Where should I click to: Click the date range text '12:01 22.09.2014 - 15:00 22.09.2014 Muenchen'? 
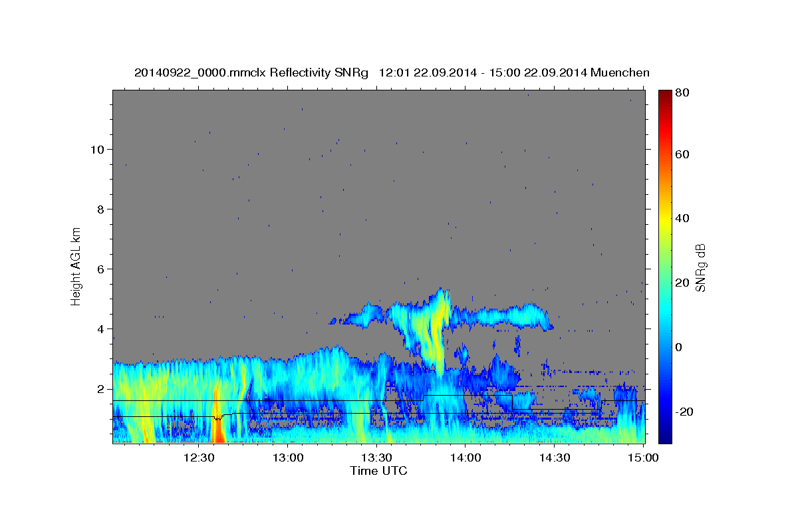[514, 72]
